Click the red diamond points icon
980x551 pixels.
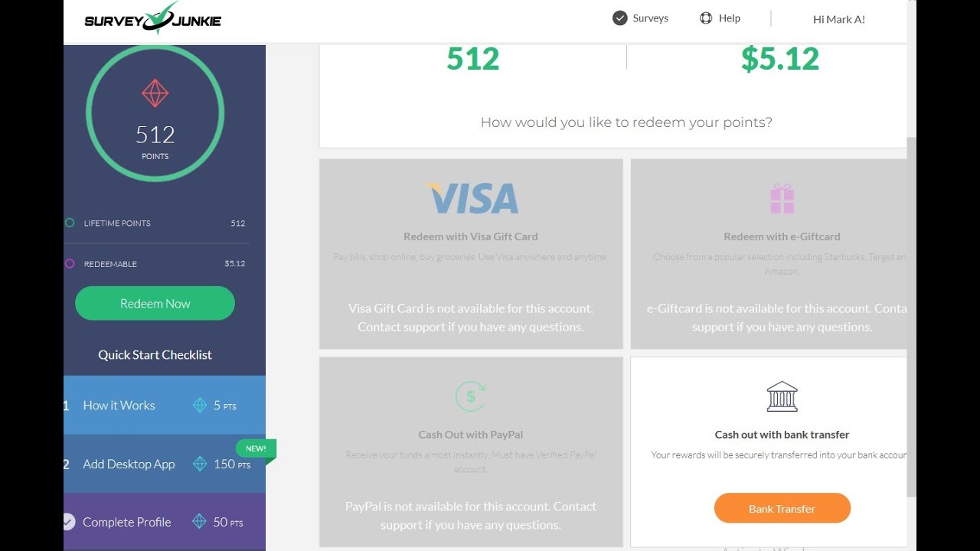(x=155, y=94)
